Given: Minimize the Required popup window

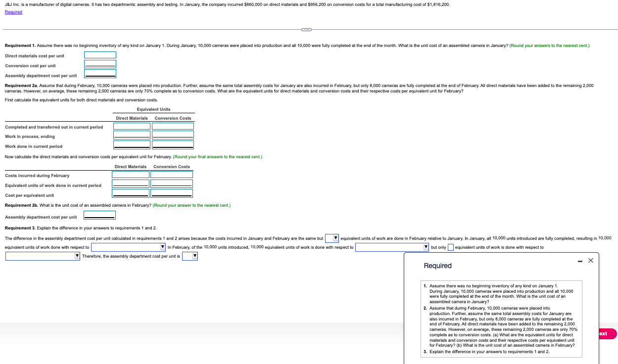Looking at the screenshot, I should pyautogui.click(x=579, y=261).
